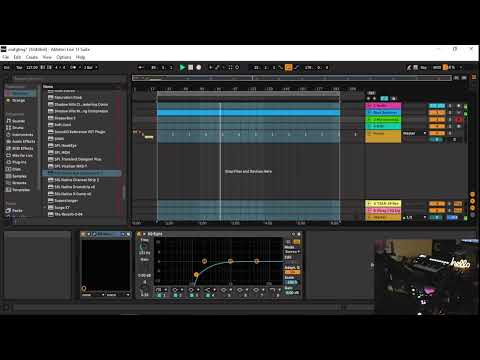Open the Master output routing dropdown
This screenshot has width=480, height=360.
pyautogui.click(x=414, y=133)
